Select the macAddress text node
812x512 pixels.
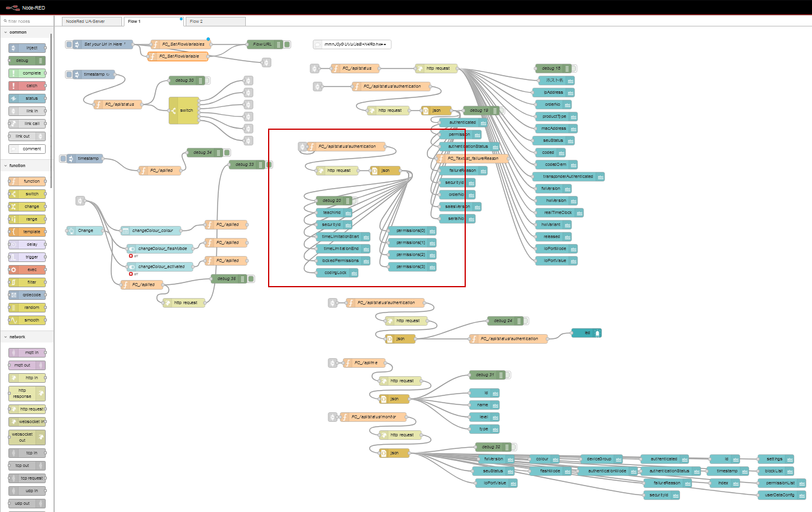[x=555, y=129]
